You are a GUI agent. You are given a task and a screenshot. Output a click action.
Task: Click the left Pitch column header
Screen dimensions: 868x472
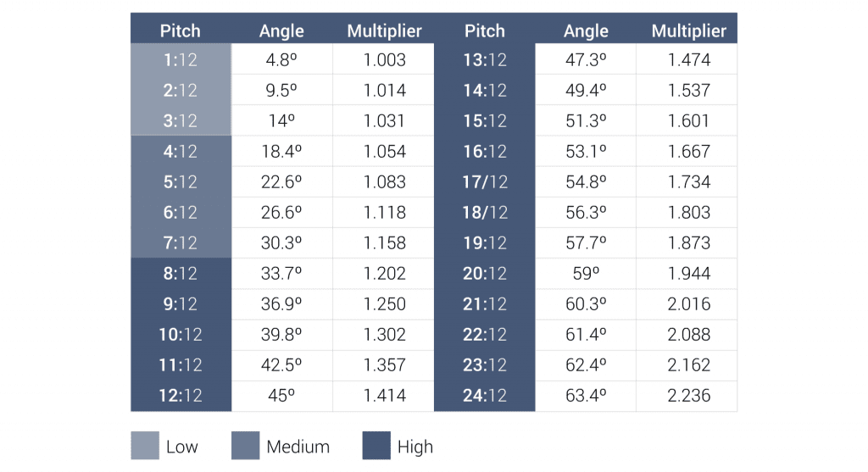[181, 31]
